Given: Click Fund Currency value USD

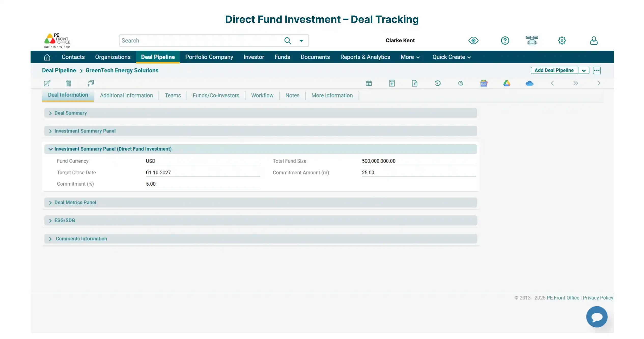Looking at the screenshot, I should pyautogui.click(x=203, y=161).
